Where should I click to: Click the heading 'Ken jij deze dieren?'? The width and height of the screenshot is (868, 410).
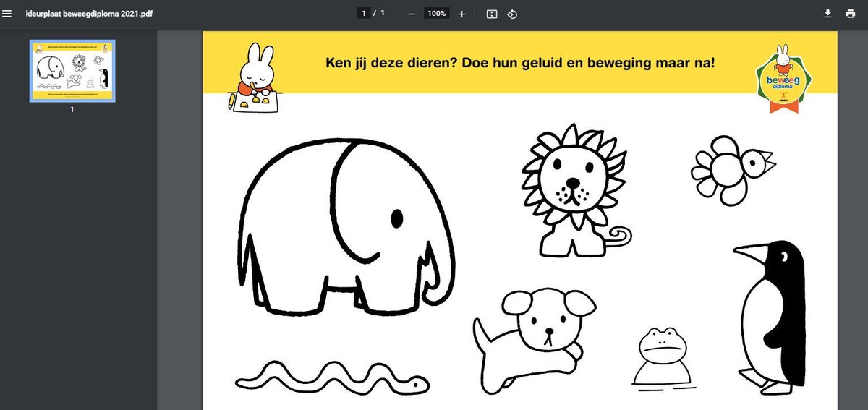pyautogui.click(x=393, y=63)
